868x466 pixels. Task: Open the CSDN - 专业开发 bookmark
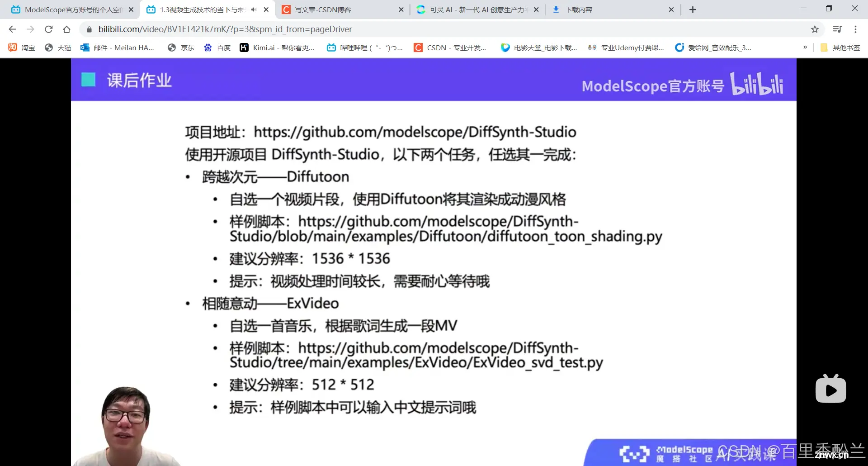tap(450, 48)
